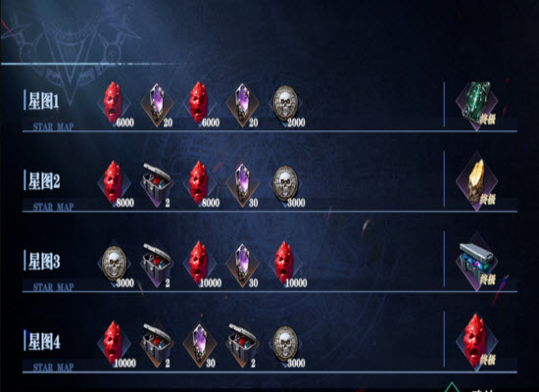Select the 星图3 row label
This screenshot has width=539, height=392.
(43, 262)
